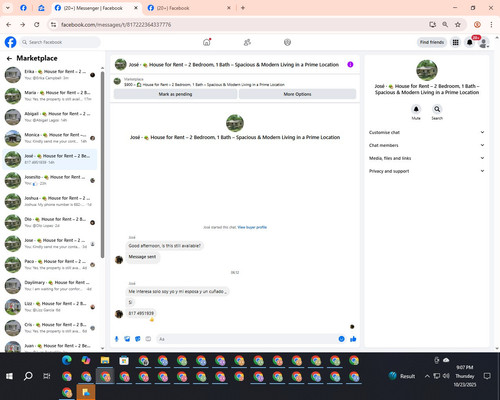Close the Messenger tab
This screenshot has width=500, height=400.
click(x=136, y=8)
